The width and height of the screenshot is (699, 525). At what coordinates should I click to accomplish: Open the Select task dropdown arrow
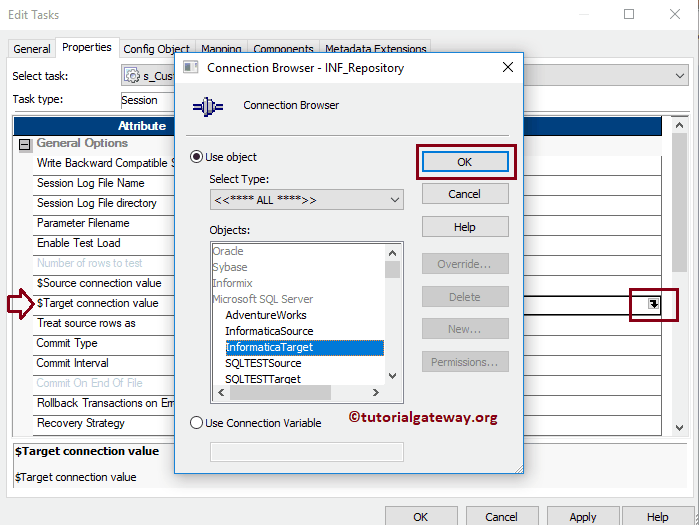click(x=680, y=76)
